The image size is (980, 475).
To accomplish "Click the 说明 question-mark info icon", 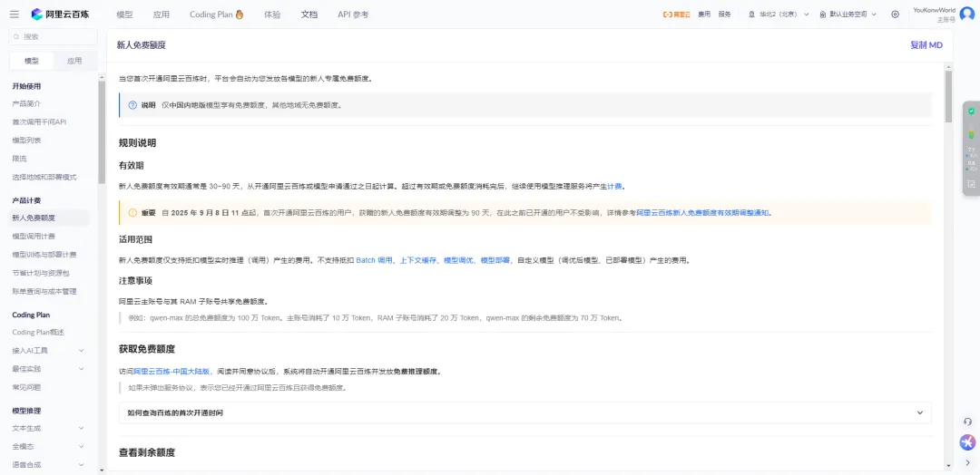I will click(132, 105).
